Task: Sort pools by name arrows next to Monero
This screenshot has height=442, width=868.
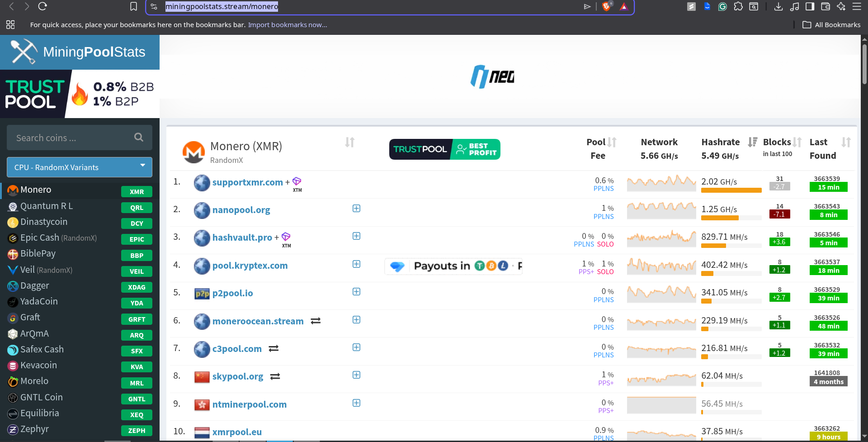Action: (350, 142)
